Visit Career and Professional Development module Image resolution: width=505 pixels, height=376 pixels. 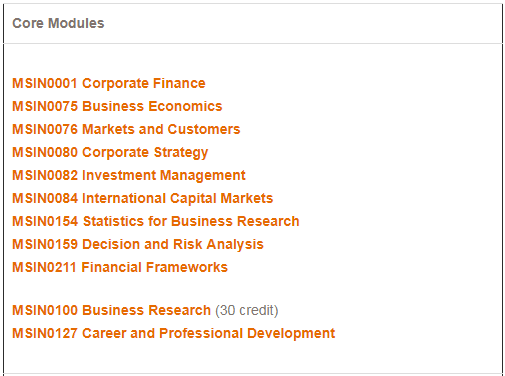pos(174,334)
